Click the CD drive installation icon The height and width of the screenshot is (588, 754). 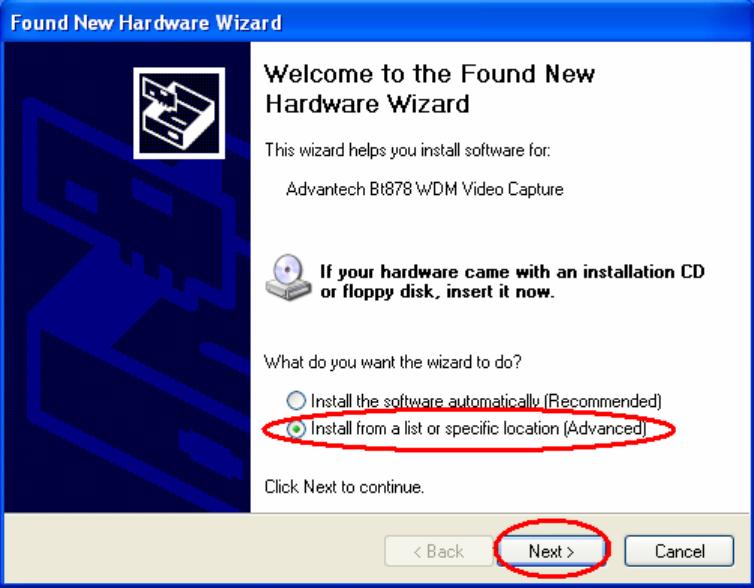click(288, 278)
